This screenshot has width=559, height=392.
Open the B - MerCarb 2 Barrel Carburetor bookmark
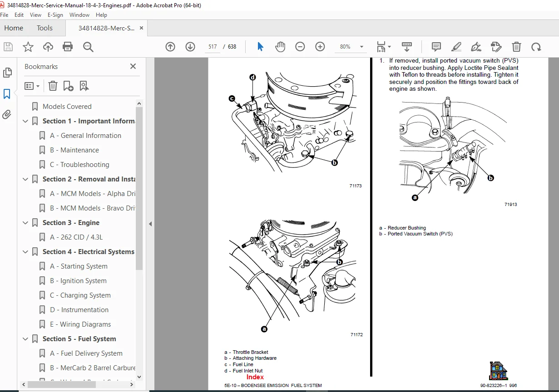click(93, 368)
